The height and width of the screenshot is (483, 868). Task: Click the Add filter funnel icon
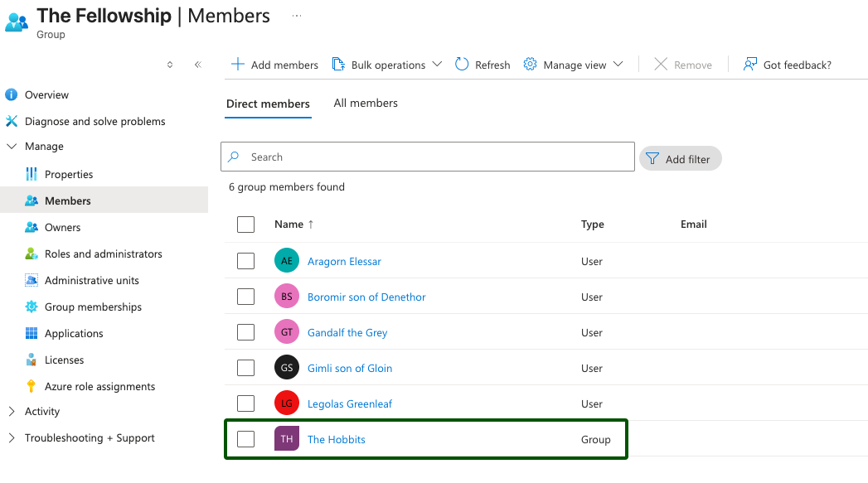pyautogui.click(x=652, y=159)
